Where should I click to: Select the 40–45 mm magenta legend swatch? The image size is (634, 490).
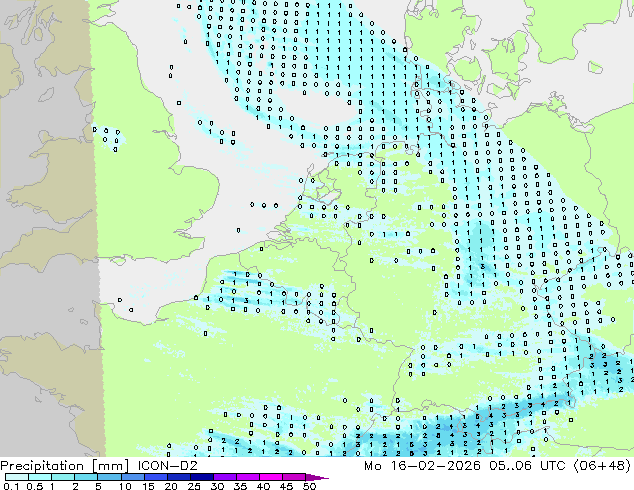point(271,477)
